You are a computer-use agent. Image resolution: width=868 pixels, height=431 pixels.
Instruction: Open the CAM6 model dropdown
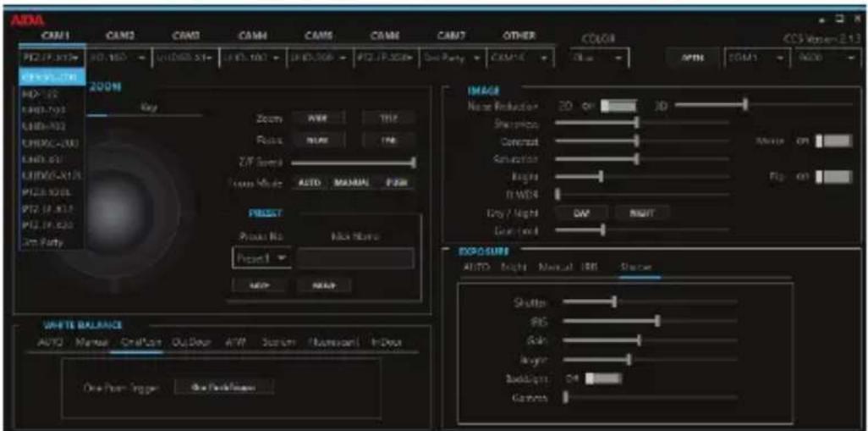[386, 57]
